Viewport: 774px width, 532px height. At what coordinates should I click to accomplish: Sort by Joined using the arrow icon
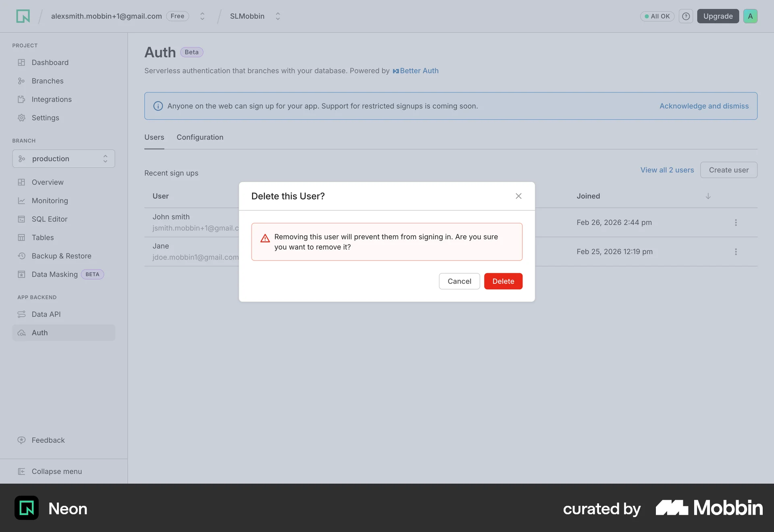pos(708,196)
